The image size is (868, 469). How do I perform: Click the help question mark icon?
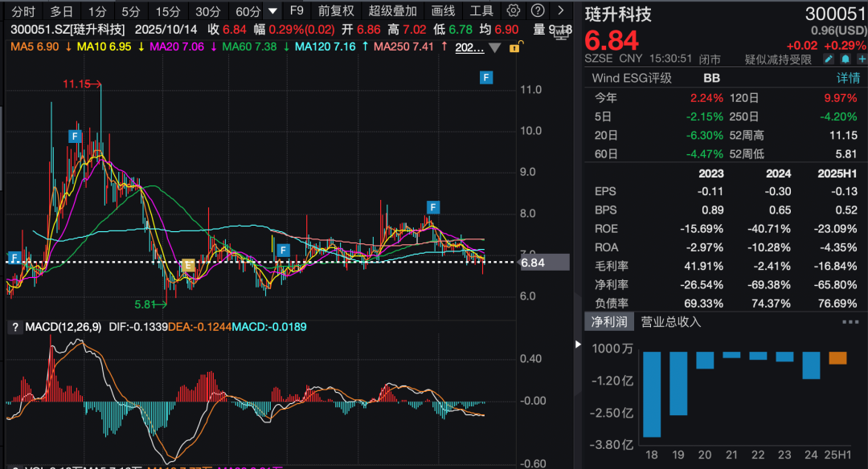[x=538, y=10]
